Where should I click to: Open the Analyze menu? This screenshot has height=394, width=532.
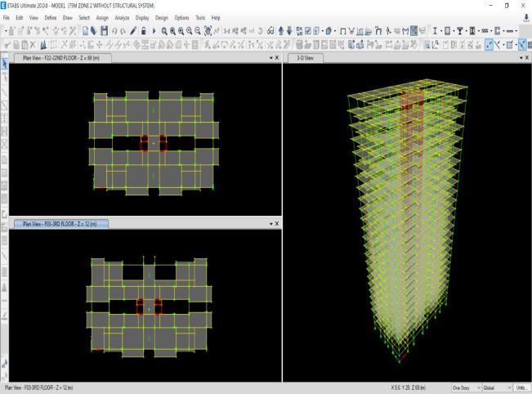click(x=122, y=18)
